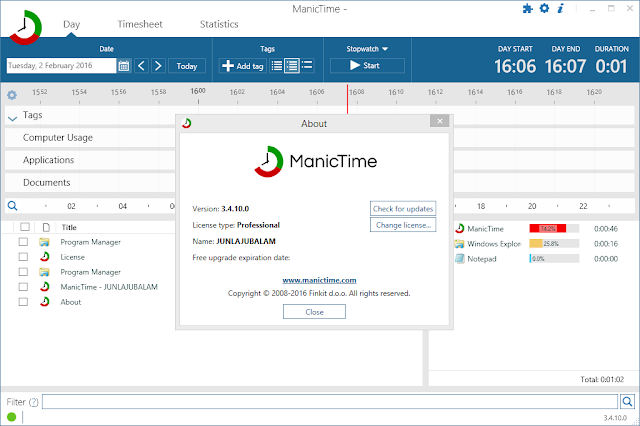Click the DAY END time 16:07
Viewport: 640px width, 426px height.
pos(565,66)
